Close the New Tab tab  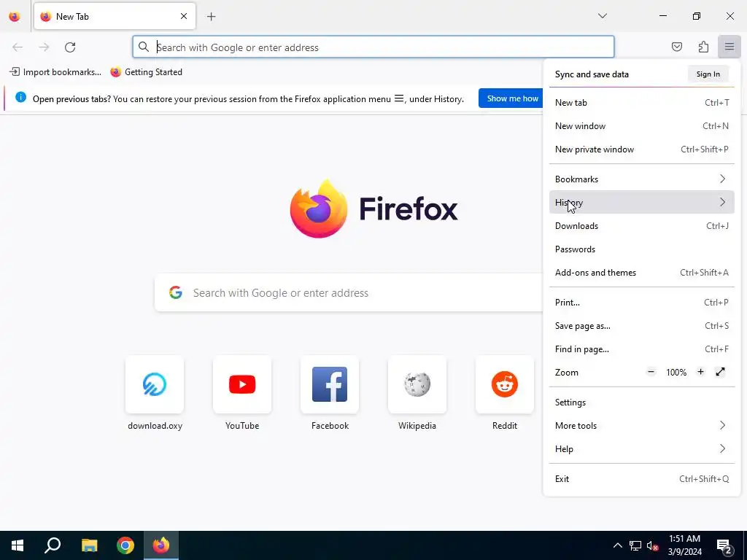tap(184, 16)
